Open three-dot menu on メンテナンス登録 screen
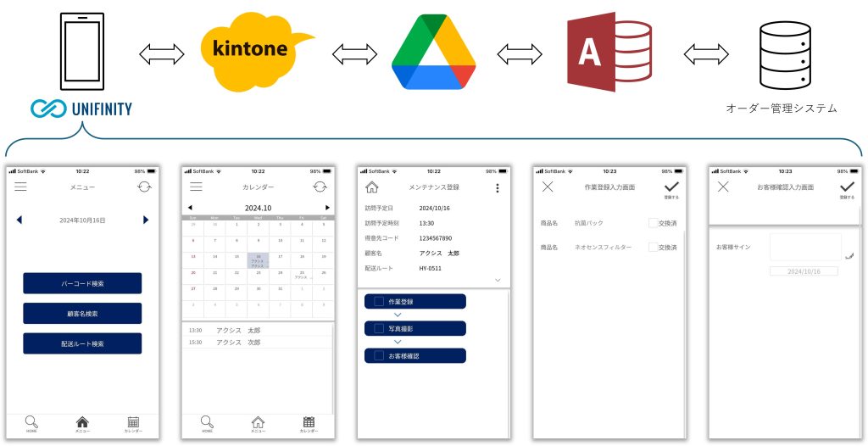868x446 pixels. pyautogui.click(x=497, y=188)
